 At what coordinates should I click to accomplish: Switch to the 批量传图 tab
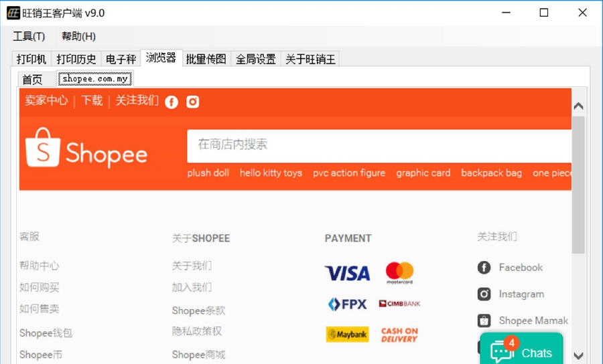206,59
